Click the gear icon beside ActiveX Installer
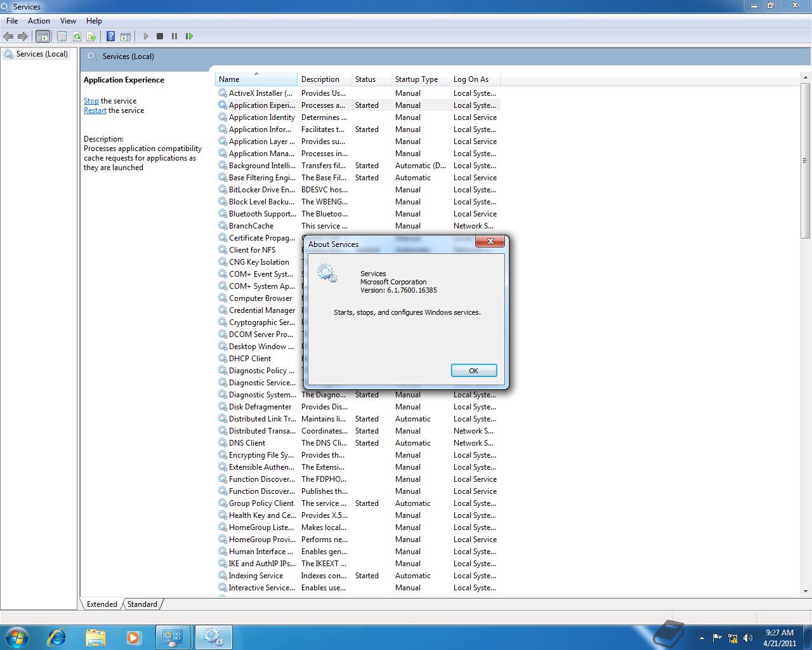This screenshot has height=650, width=812. [223, 93]
